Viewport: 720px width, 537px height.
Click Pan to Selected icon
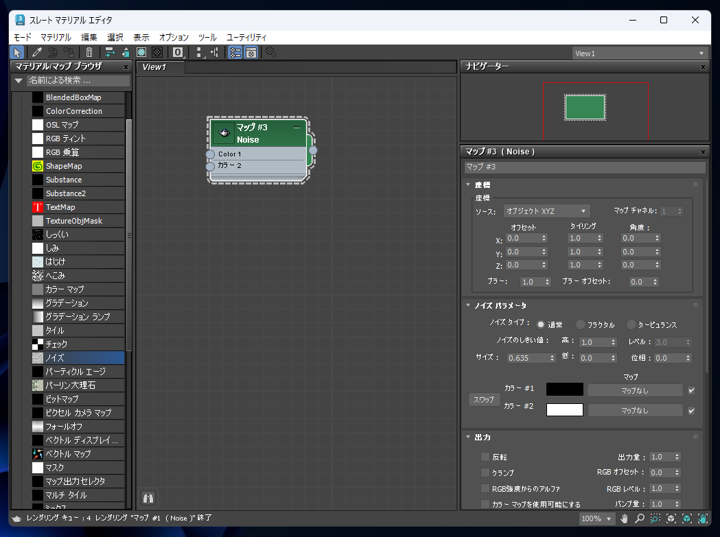tap(702, 519)
